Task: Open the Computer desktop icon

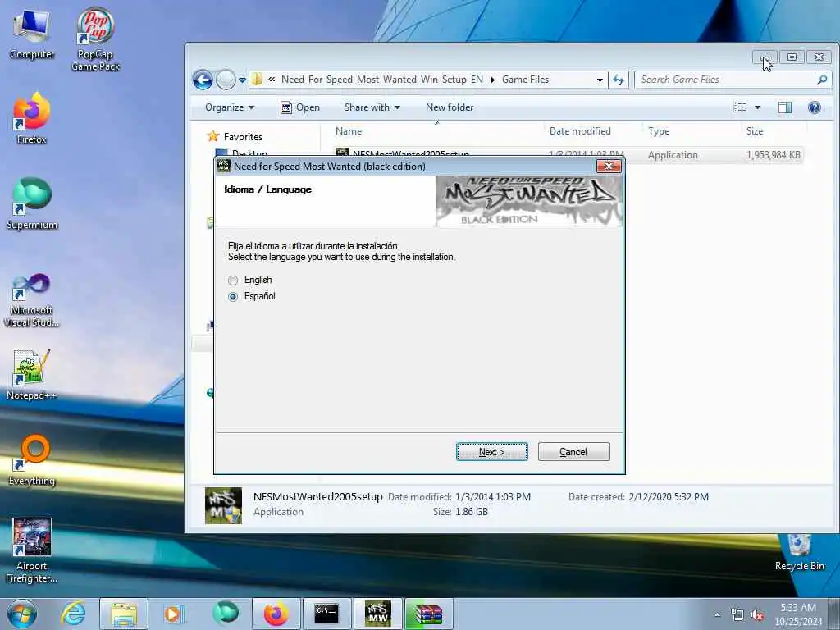Action: (x=32, y=34)
